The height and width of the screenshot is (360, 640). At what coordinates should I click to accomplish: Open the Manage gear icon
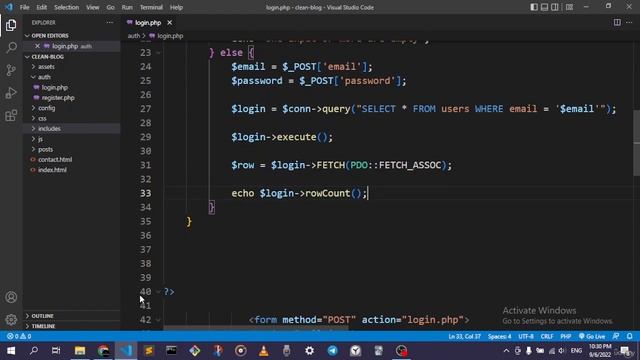[11, 319]
